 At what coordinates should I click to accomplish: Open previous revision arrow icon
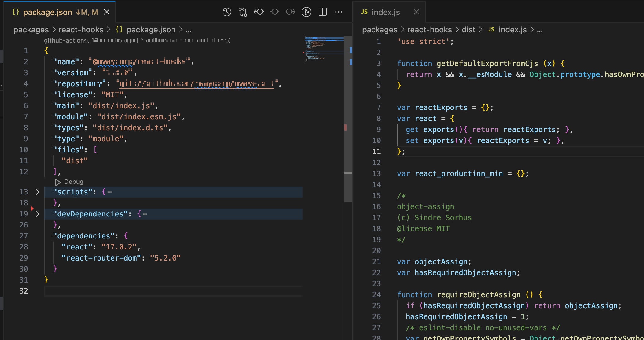[x=259, y=12]
